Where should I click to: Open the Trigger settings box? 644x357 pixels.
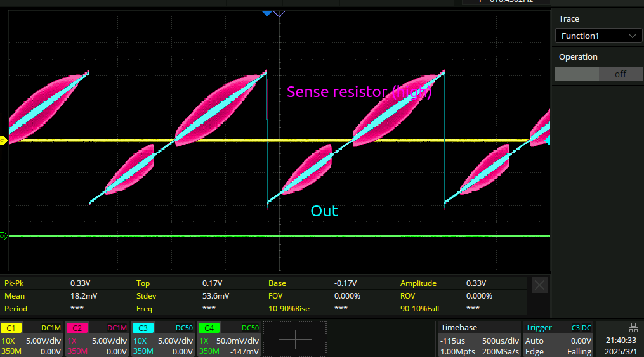(558, 339)
